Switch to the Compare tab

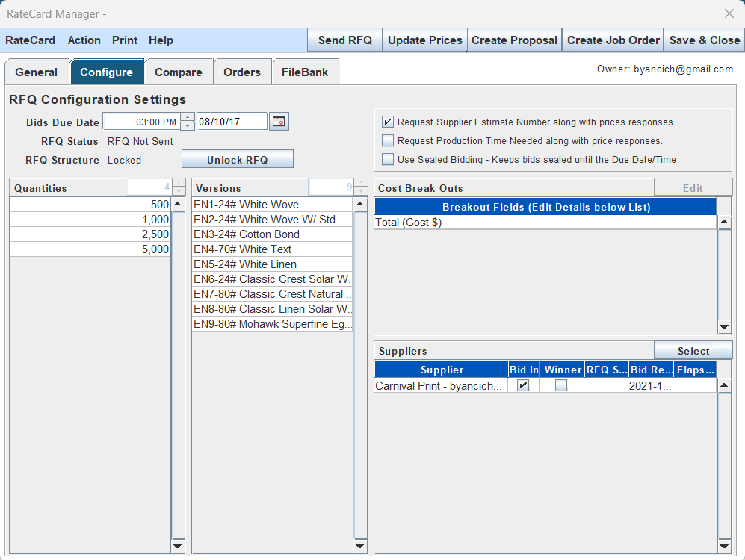[x=178, y=72]
